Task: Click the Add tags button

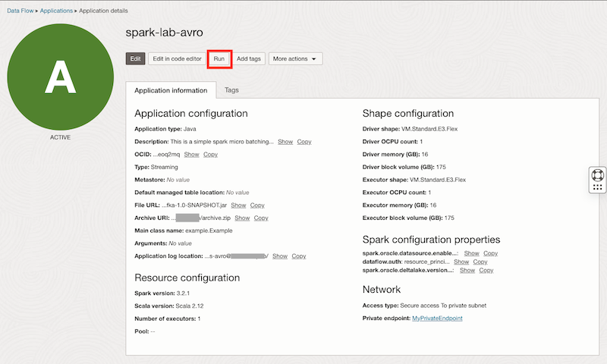Action: 249,59
